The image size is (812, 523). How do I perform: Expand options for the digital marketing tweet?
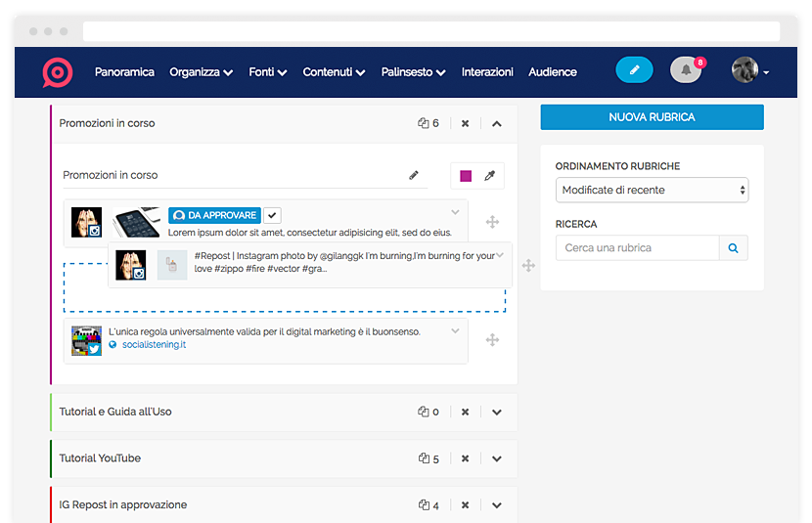click(x=455, y=331)
